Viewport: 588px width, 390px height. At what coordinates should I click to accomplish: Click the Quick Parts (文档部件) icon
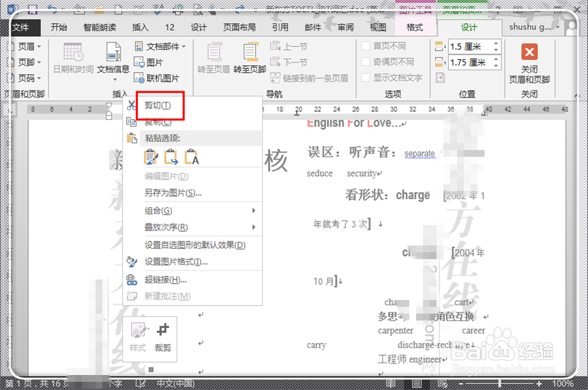pyautogui.click(x=138, y=46)
